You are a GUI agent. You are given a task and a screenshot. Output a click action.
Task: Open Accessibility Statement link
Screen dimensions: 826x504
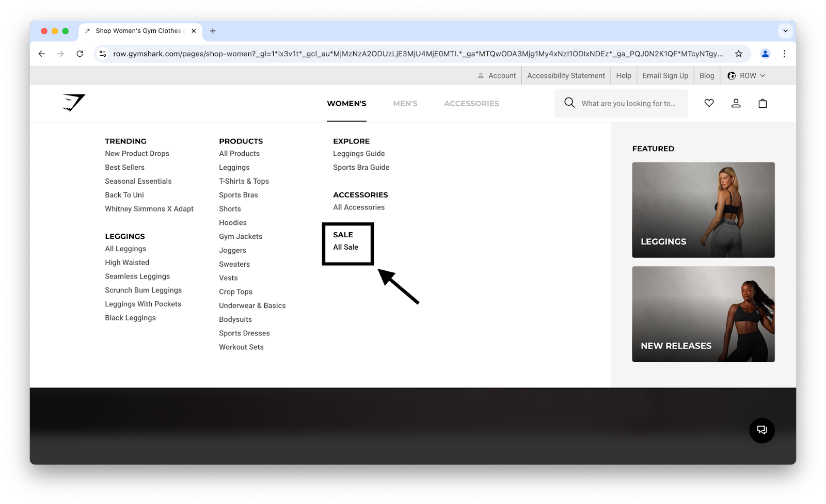point(566,75)
